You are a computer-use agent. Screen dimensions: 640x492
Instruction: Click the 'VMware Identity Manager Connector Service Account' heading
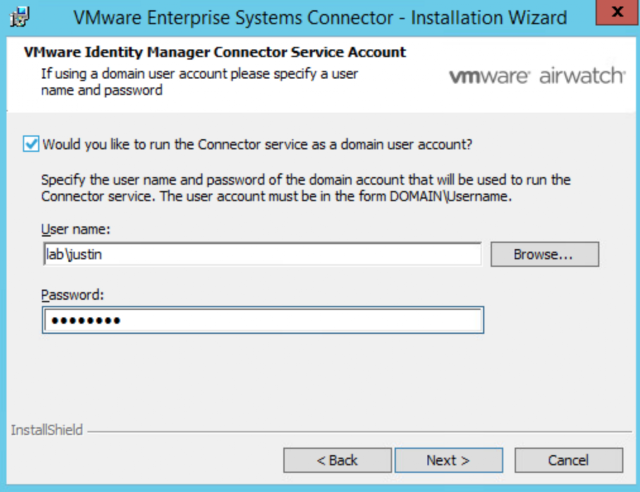tap(215, 52)
